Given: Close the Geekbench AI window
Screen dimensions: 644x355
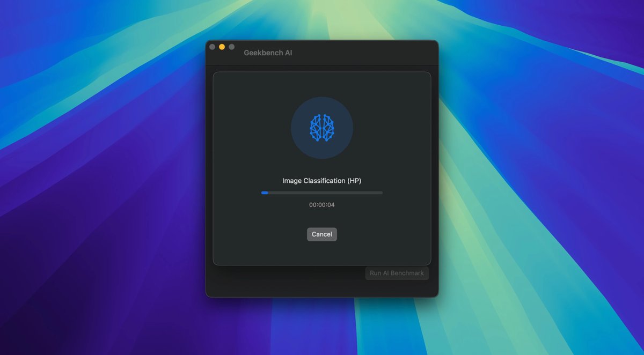Looking at the screenshot, I should click(x=213, y=47).
